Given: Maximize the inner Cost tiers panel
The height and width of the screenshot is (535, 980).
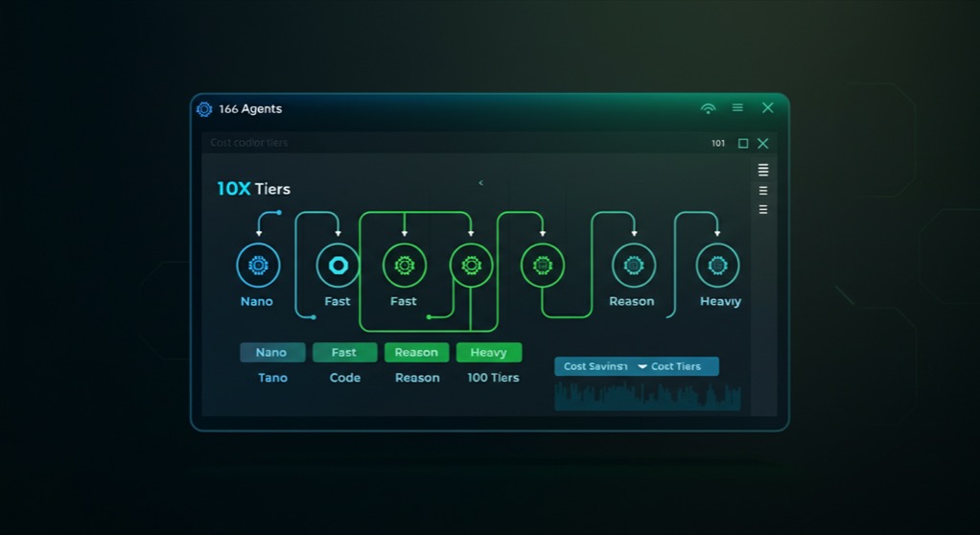Looking at the screenshot, I should (x=743, y=144).
